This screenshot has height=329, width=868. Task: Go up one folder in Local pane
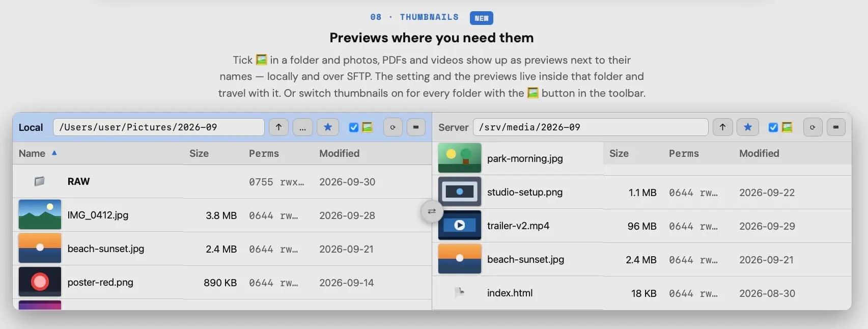tap(278, 127)
